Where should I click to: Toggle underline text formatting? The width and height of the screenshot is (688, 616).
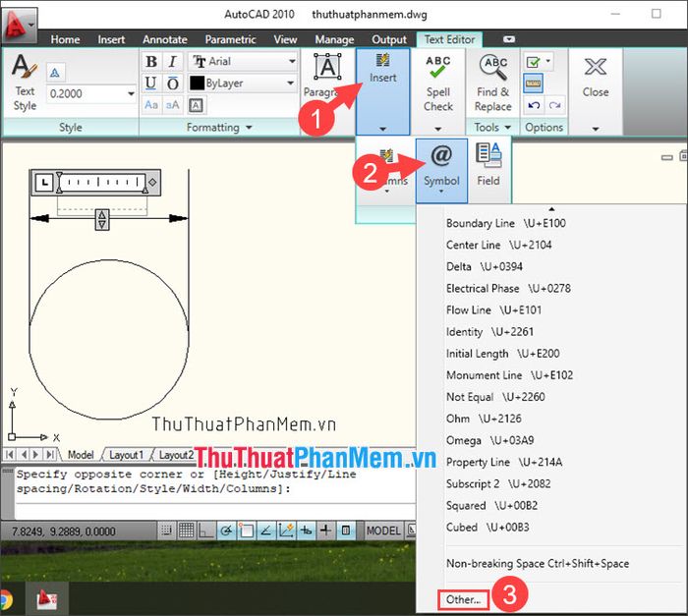pyautogui.click(x=151, y=84)
